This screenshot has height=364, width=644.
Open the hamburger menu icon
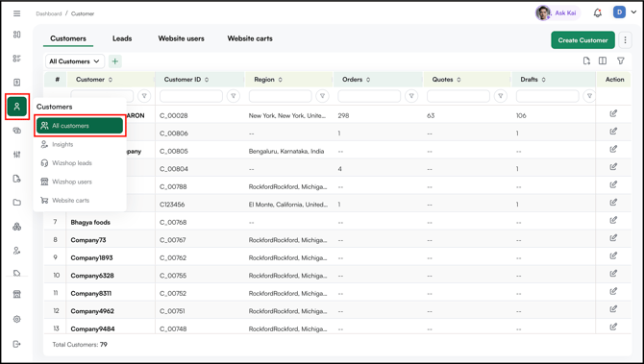point(17,13)
